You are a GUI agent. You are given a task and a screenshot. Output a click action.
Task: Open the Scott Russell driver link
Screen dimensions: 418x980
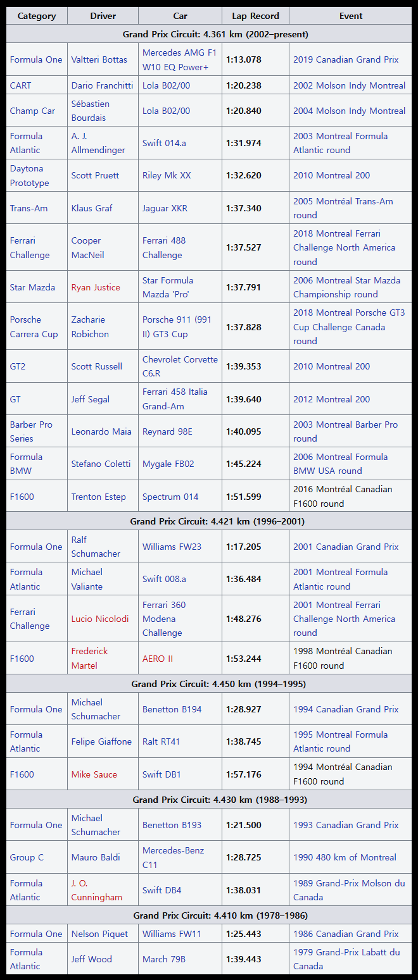(x=97, y=366)
